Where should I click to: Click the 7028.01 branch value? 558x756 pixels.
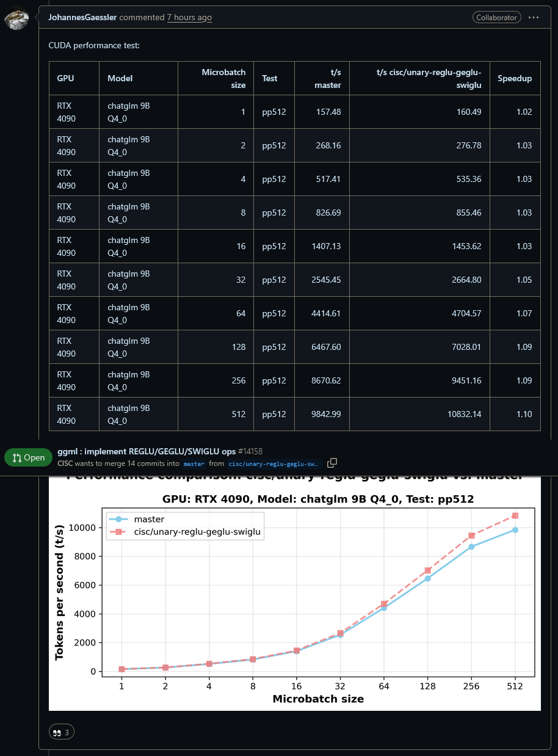[466, 347]
